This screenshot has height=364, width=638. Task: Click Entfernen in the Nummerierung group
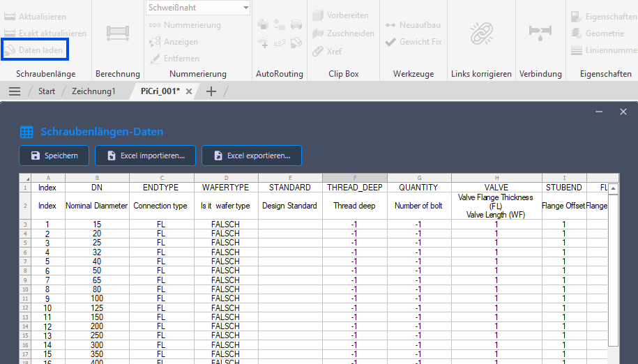tap(174, 58)
